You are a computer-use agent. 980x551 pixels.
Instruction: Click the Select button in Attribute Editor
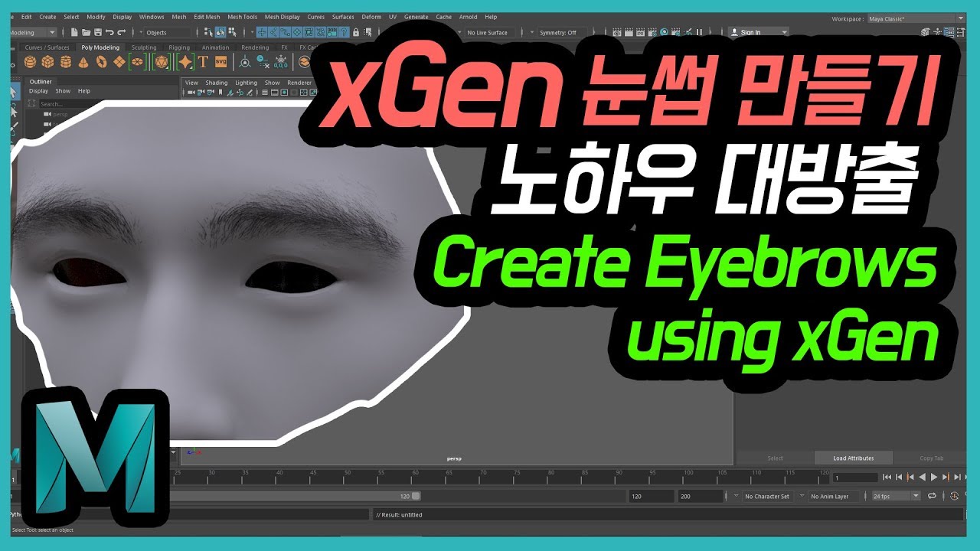pyautogui.click(x=775, y=458)
